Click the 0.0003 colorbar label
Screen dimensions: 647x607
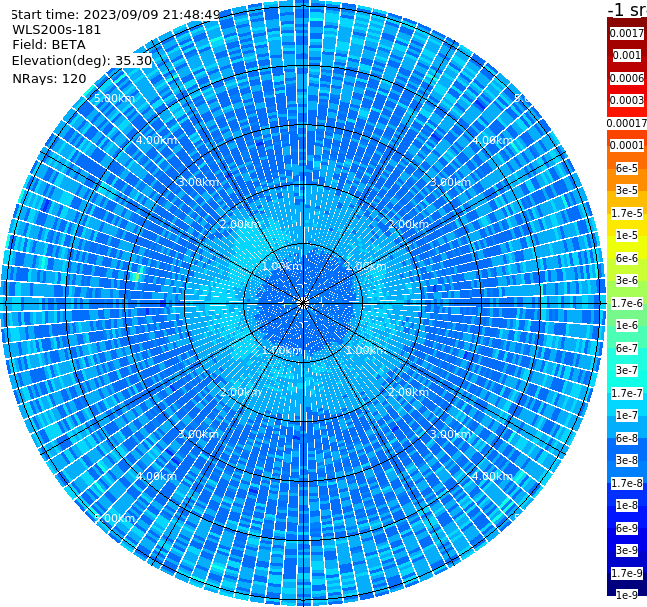pyautogui.click(x=627, y=100)
